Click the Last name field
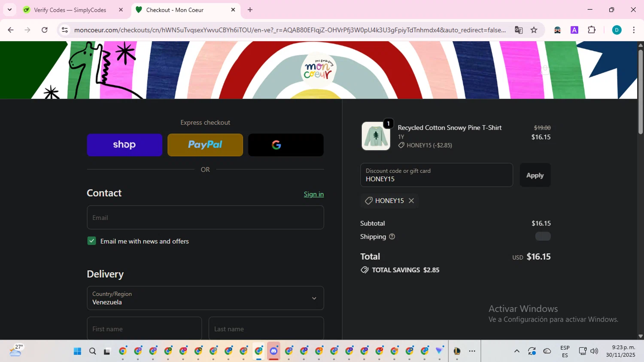This screenshot has height=362, width=644. [x=266, y=329]
